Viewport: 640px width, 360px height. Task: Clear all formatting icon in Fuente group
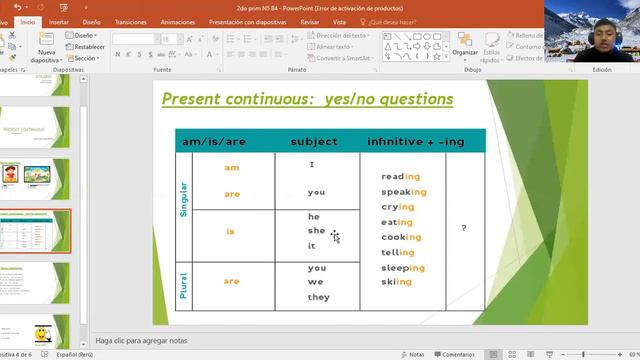[215, 39]
